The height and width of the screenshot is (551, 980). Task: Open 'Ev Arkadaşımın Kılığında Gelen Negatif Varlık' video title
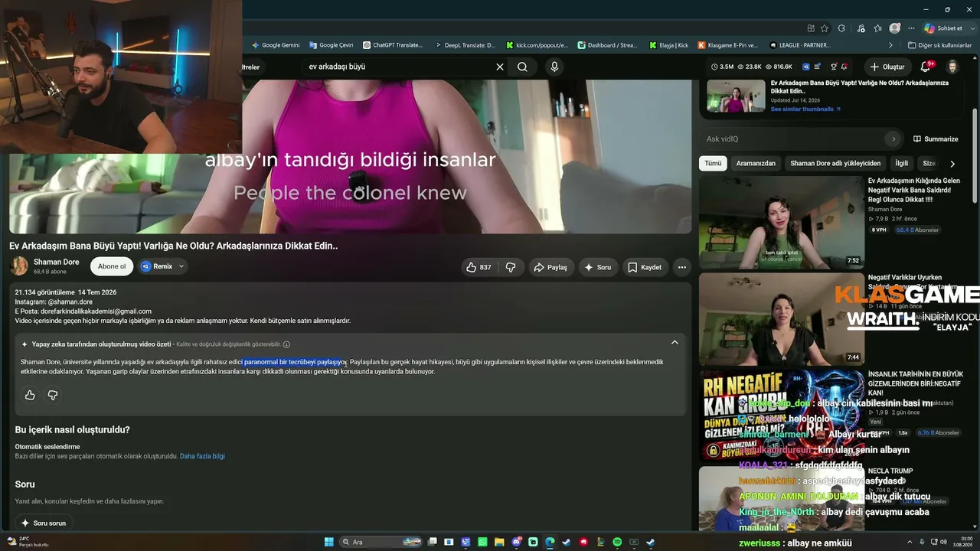pos(914,191)
